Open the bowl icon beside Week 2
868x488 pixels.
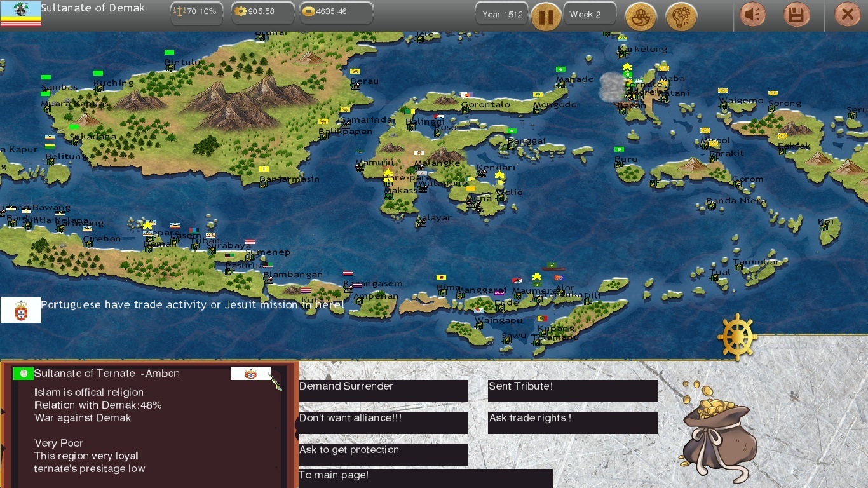pyautogui.click(x=641, y=17)
